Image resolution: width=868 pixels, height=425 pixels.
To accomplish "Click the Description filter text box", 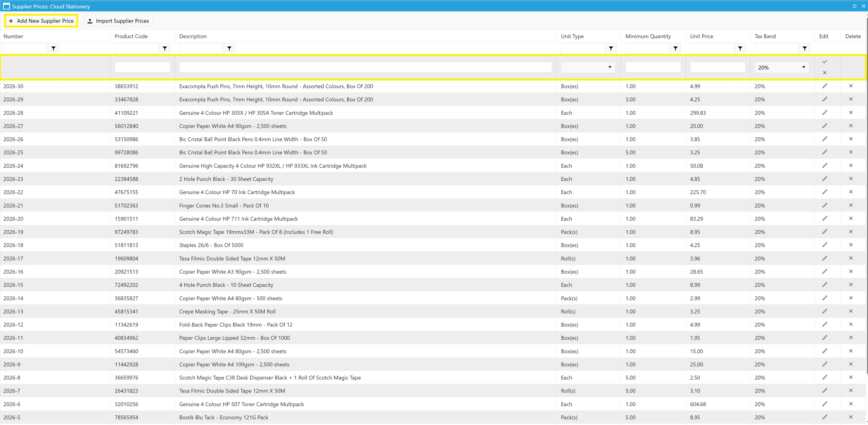I will point(201,49).
